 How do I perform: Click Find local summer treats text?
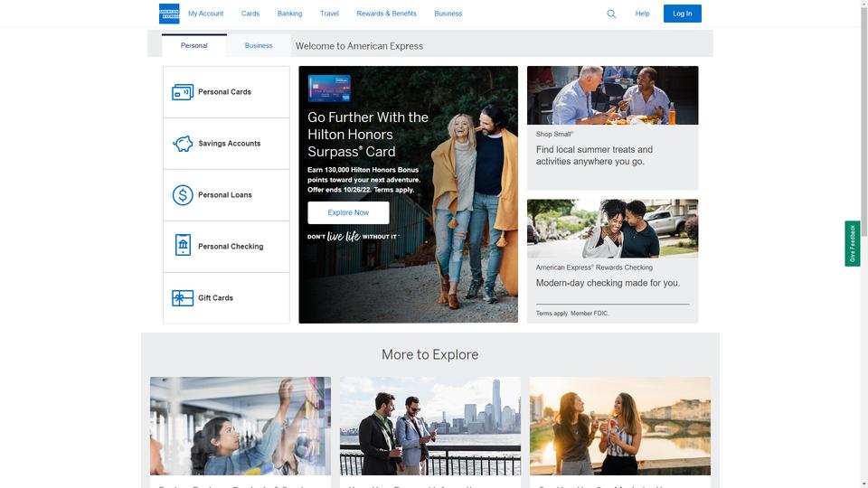point(594,155)
